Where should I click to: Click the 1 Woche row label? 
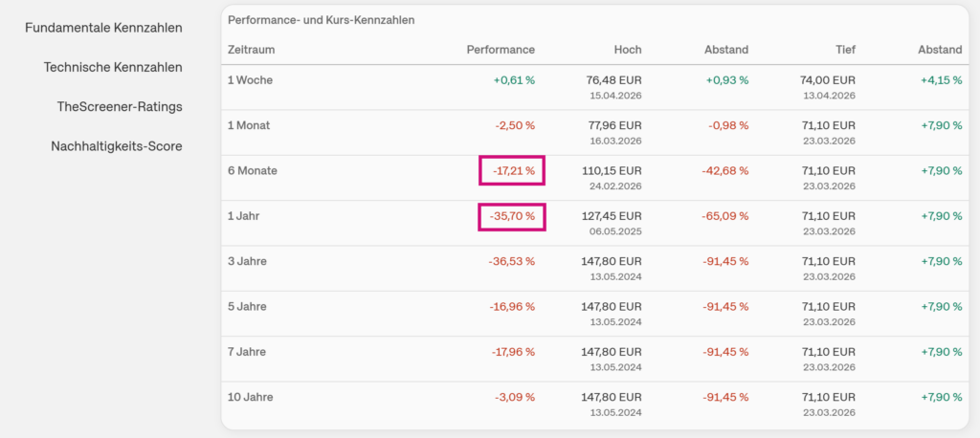click(251, 80)
